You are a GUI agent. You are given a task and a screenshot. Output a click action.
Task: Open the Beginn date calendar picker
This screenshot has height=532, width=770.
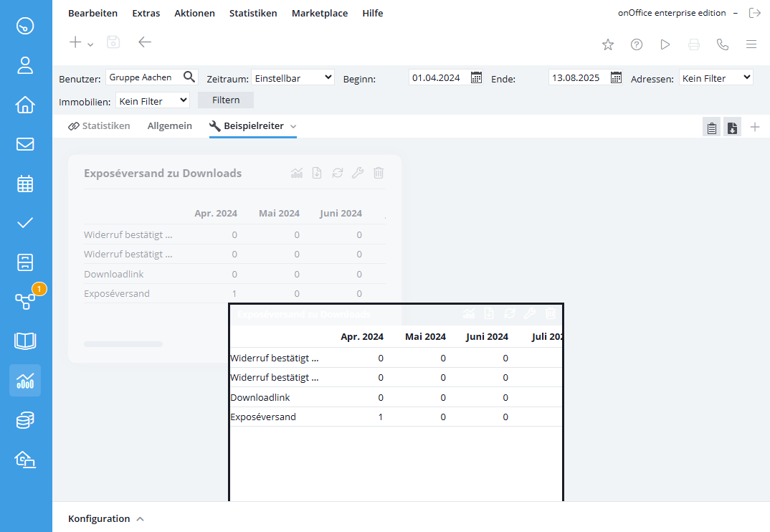tap(476, 77)
